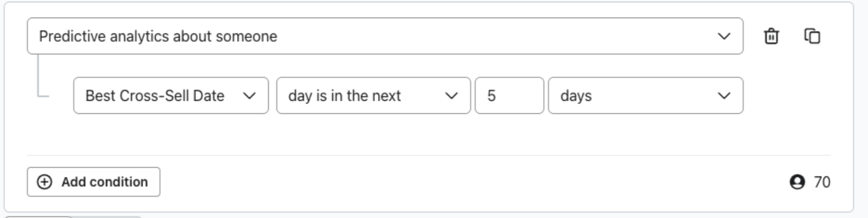Click chevron arrow of 'day is in the next'
This screenshot has height=218, width=868.
pyautogui.click(x=451, y=96)
